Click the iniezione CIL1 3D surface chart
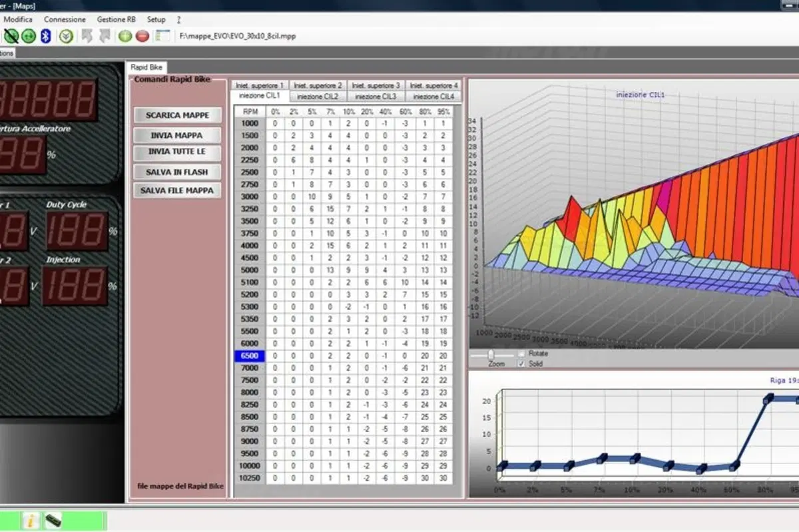Viewport: 799px width, 532px height. (634, 214)
